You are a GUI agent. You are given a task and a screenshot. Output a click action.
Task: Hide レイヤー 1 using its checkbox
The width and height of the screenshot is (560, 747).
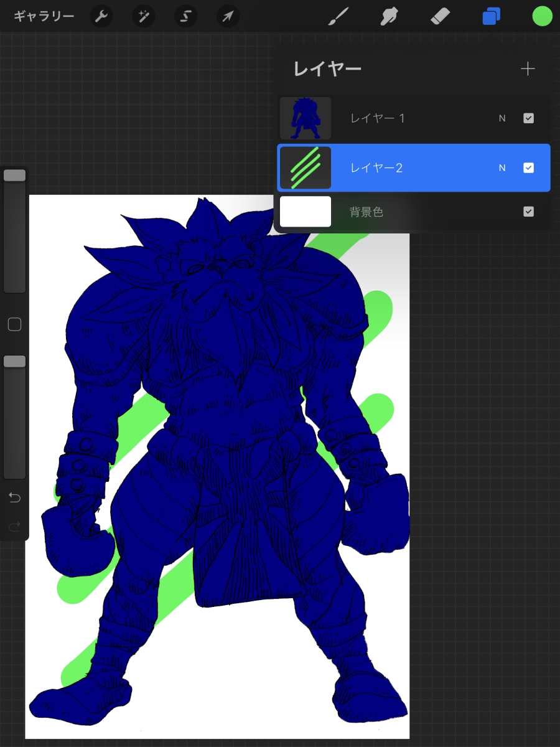[528, 118]
